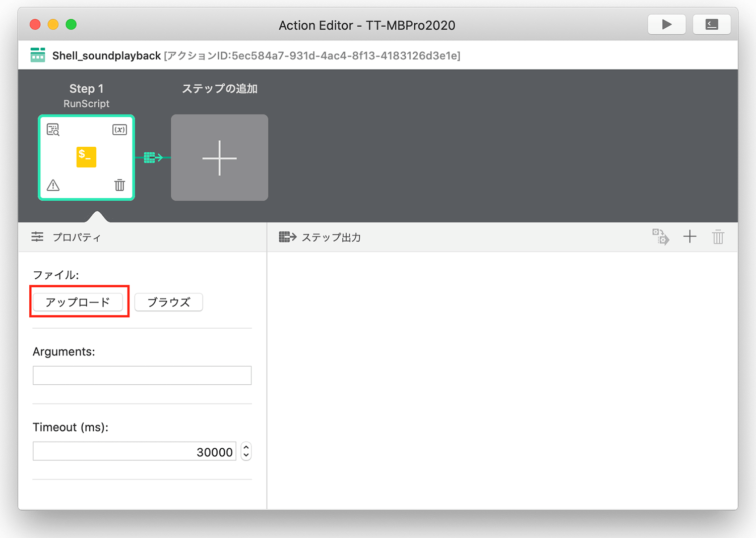
Task: Click the ステップ出力 arrow icon
Action: click(x=288, y=237)
